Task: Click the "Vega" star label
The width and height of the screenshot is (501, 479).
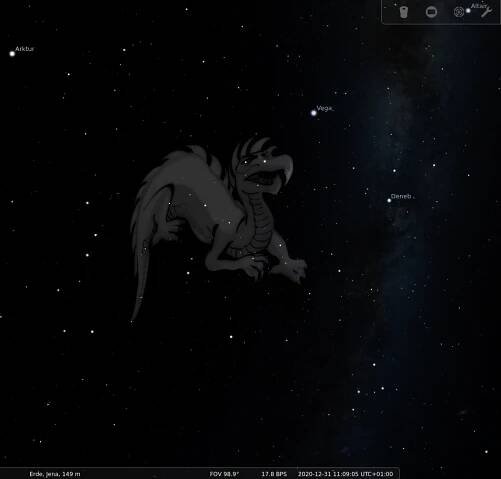Action: [324, 108]
